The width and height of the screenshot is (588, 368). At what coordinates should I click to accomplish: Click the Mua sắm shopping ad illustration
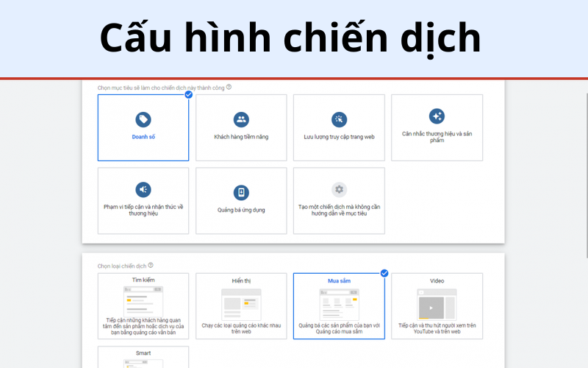pyautogui.click(x=339, y=305)
